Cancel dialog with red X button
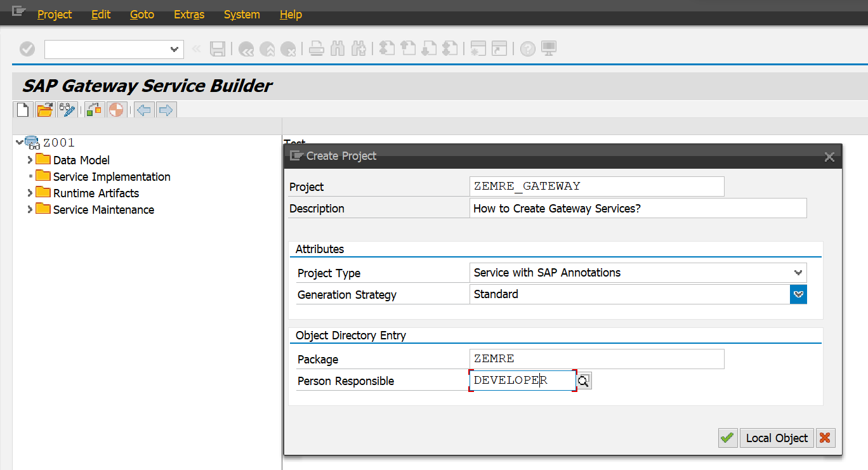 pos(825,438)
